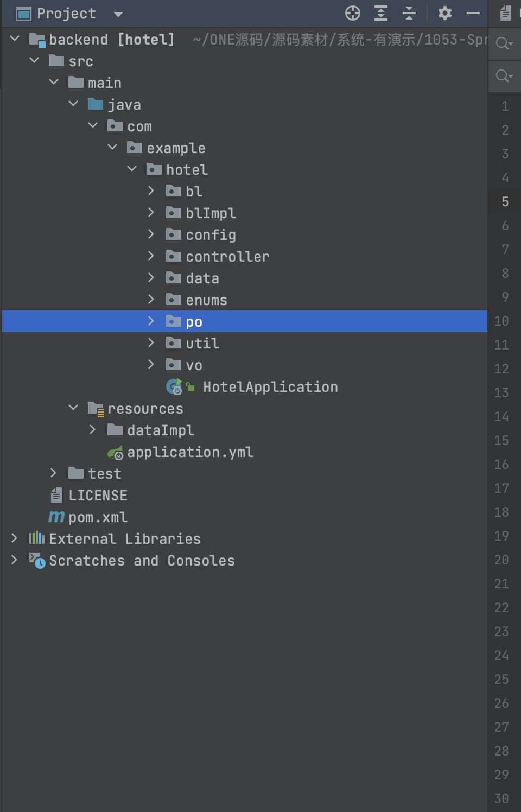Hide the Project panel with minus icon
This screenshot has width=521, height=812.
[x=473, y=13]
